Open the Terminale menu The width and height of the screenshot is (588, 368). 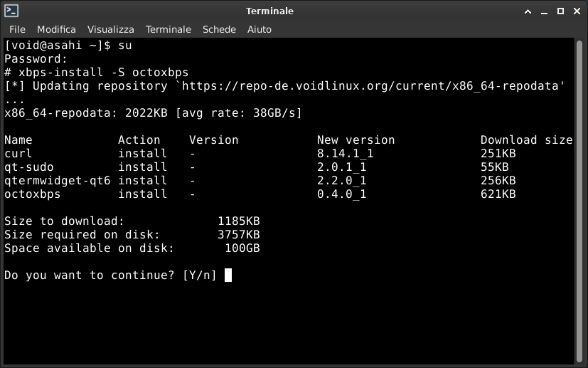(x=169, y=29)
